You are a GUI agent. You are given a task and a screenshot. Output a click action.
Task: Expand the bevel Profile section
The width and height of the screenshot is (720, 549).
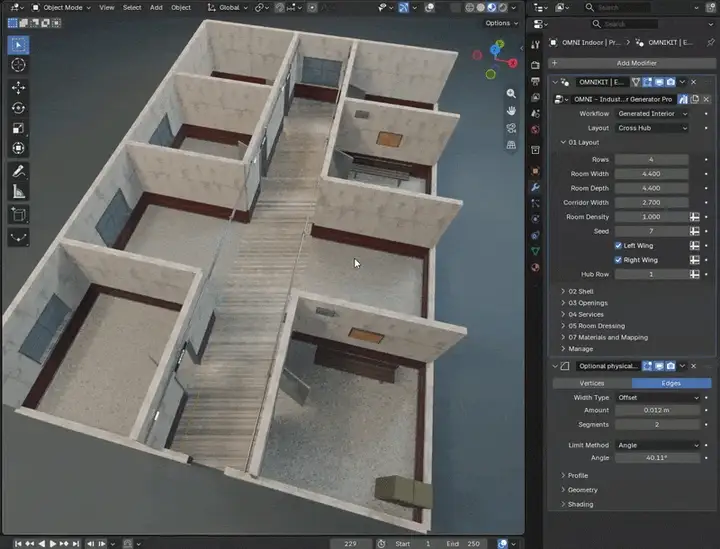(x=574, y=476)
